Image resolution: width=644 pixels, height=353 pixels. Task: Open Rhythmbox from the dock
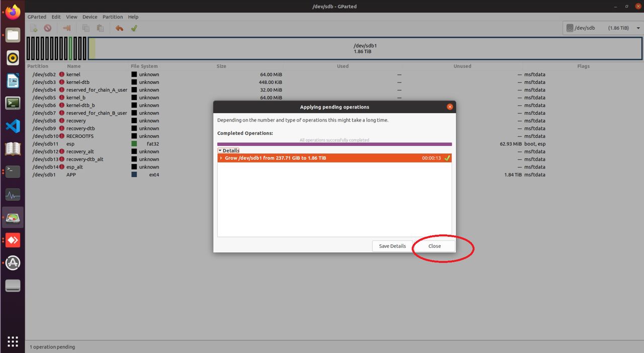pos(13,58)
